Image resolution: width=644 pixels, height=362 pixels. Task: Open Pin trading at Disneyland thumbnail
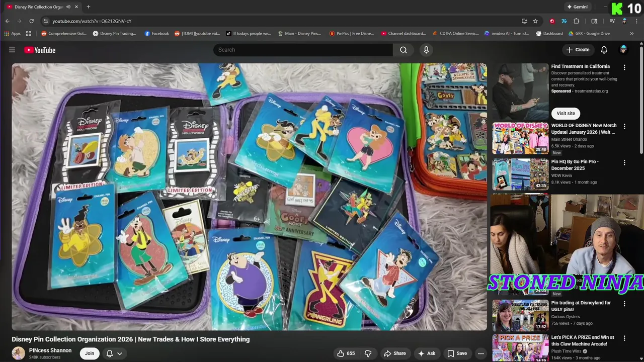(520, 315)
